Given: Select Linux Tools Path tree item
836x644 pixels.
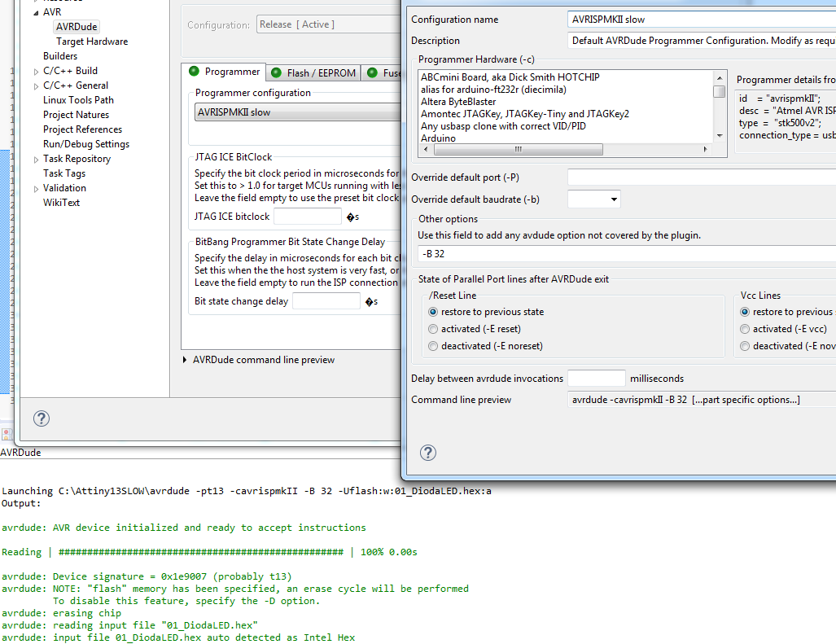Looking at the screenshot, I should pyautogui.click(x=78, y=100).
